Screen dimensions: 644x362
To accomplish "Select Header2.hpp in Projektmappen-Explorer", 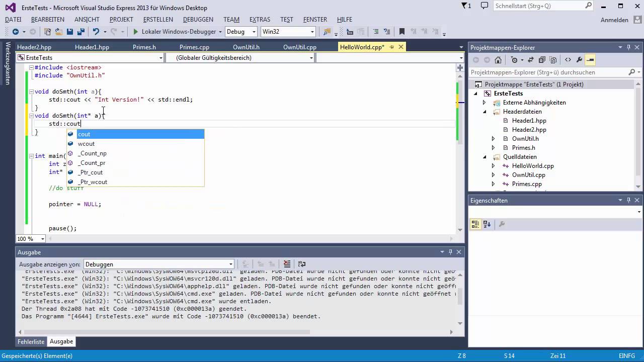I will (x=529, y=130).
